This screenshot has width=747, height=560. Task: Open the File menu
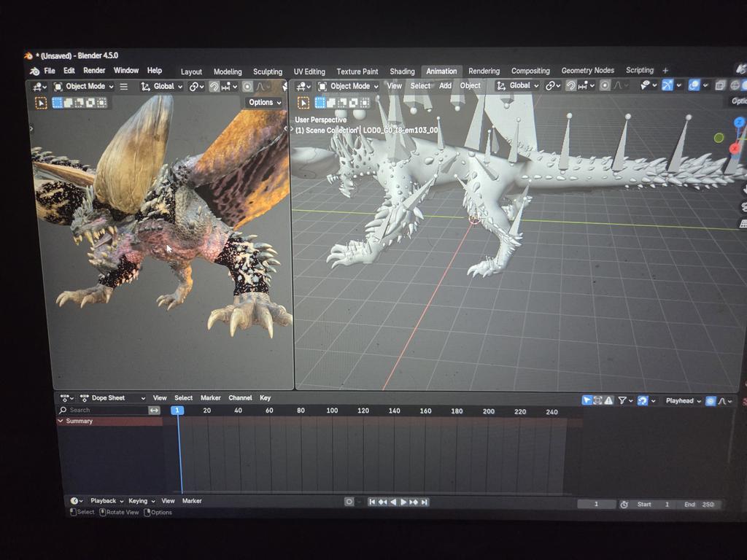pos(50,71)
